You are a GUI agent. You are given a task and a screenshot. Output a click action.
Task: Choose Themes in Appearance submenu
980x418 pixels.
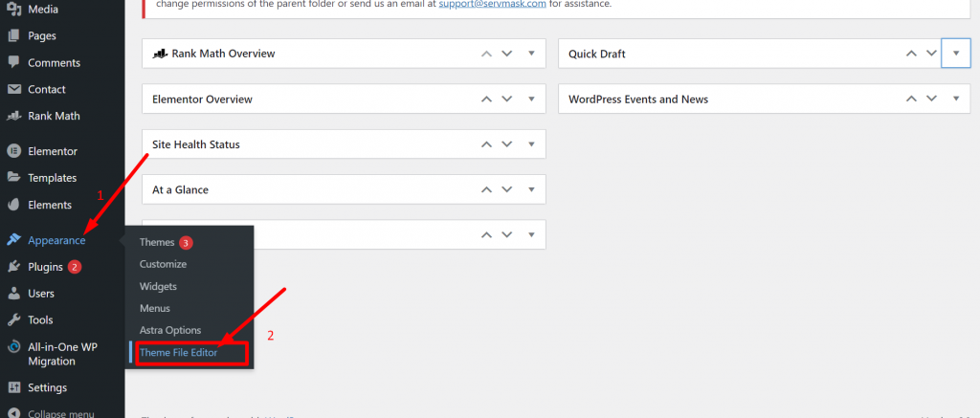[157, 242]
